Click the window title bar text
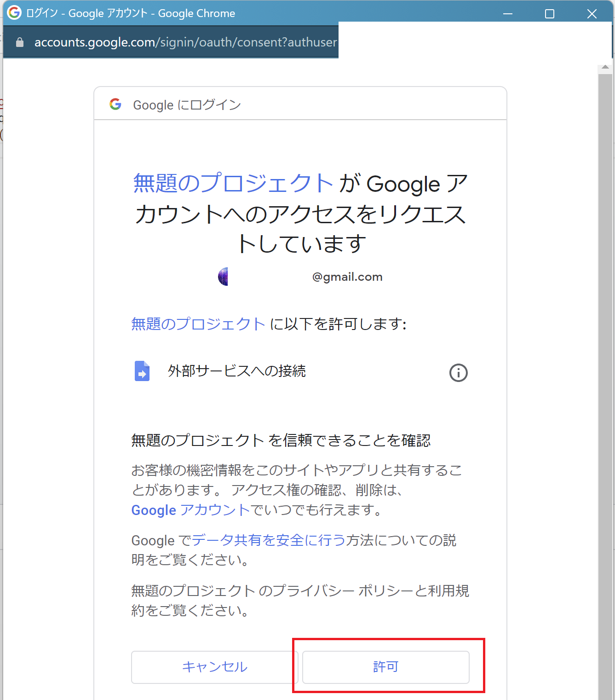 point(130,13)
